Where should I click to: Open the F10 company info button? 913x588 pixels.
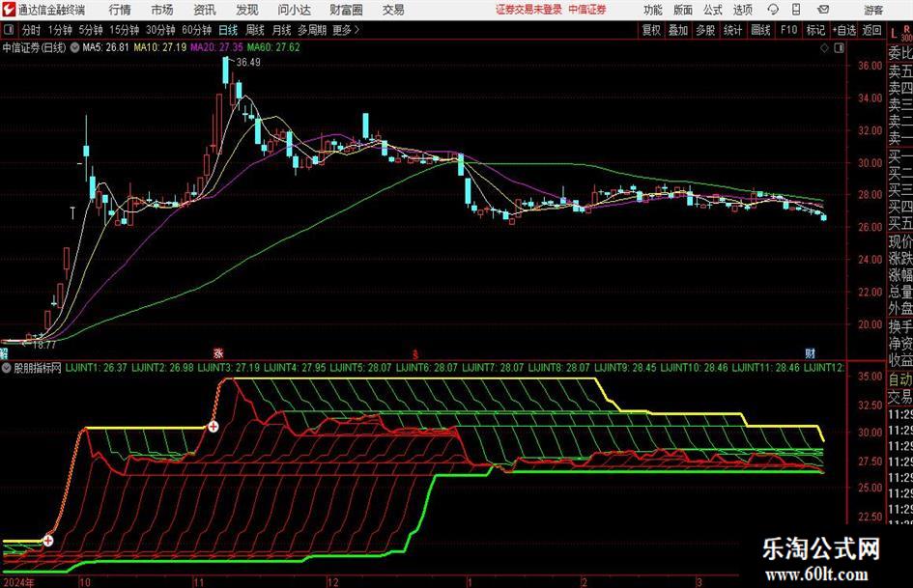pos(789,30)
